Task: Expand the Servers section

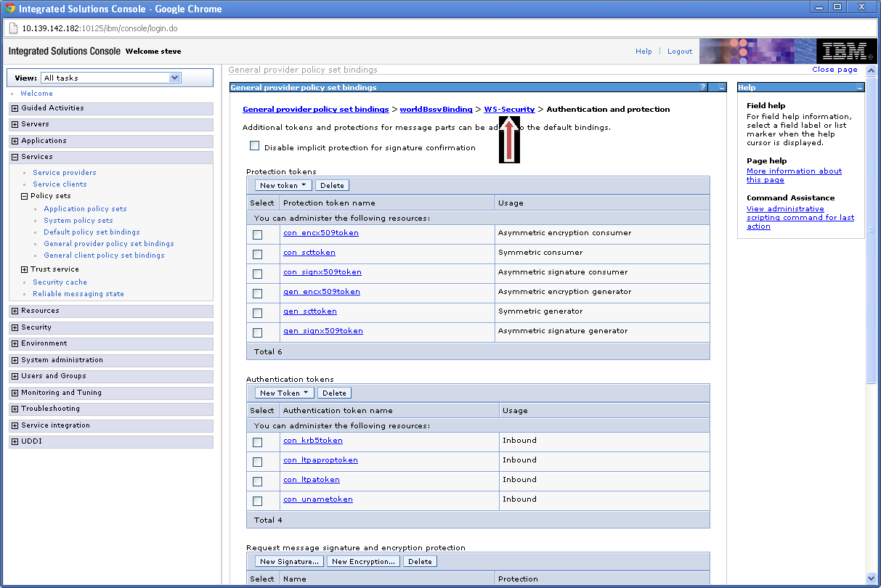Action: [15, 124]
